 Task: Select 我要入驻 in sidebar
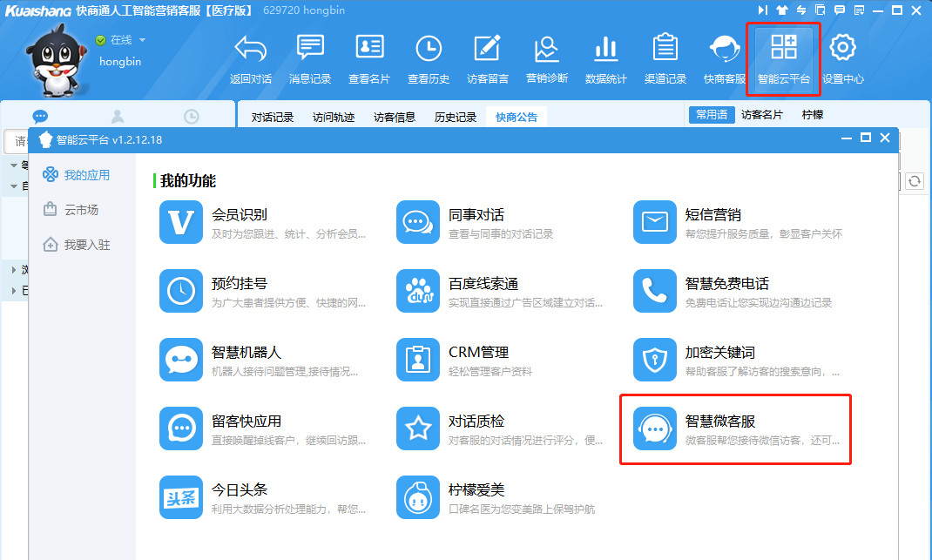click(x=86, y=245)
